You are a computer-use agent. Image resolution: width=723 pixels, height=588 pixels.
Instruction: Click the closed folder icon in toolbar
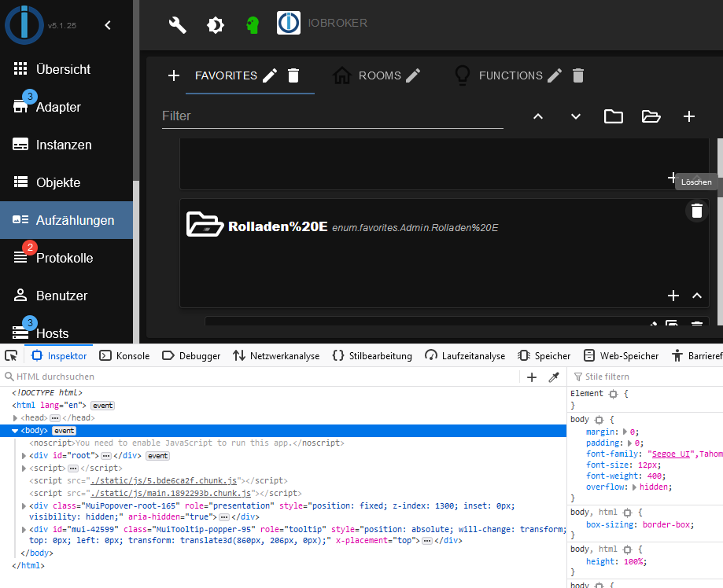(614, 116)
